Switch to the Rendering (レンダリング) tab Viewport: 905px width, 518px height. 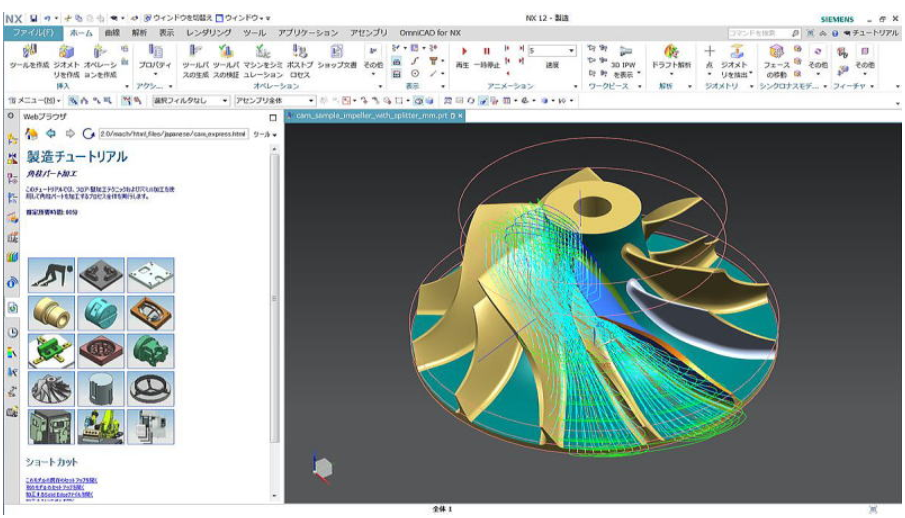209,33
